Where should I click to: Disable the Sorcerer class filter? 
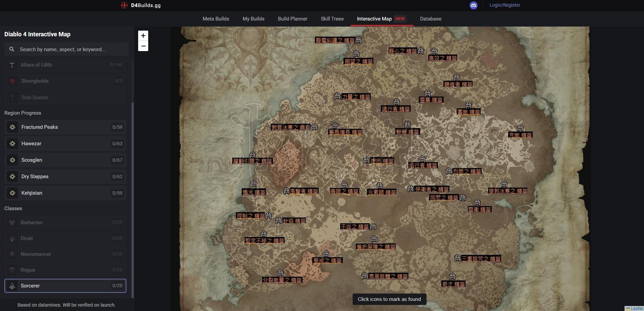pos(65,286)
